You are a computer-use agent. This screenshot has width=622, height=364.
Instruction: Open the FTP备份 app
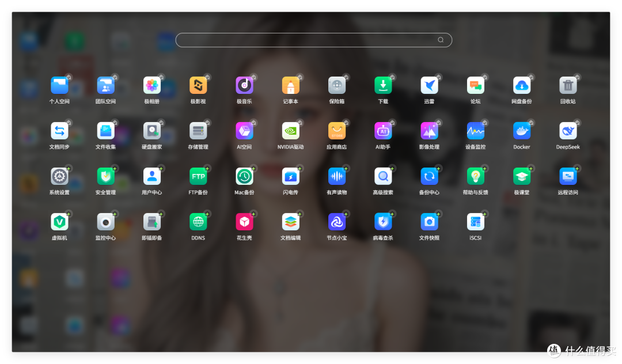pos(198,176)
